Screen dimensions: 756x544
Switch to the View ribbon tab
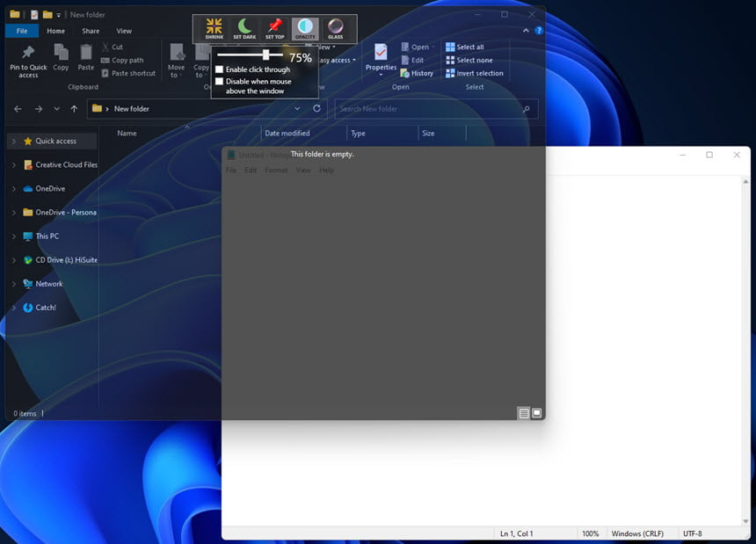click(124, 31)
